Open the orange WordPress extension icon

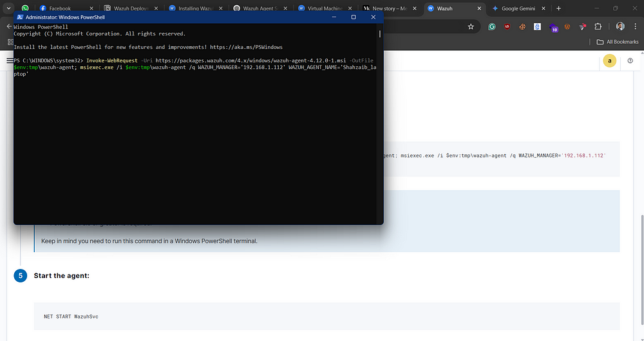pyautogui.click(x=567, y=26)
